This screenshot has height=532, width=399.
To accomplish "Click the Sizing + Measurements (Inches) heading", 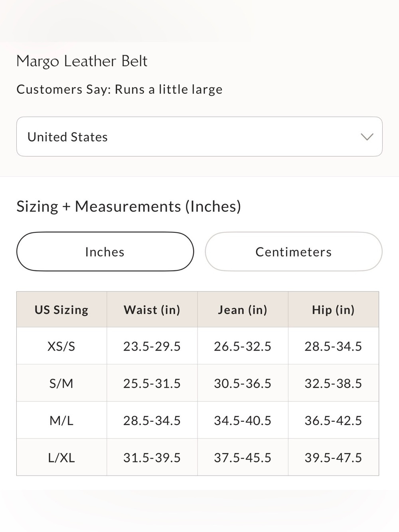I will pyautogui.click(x=128, y=206).
